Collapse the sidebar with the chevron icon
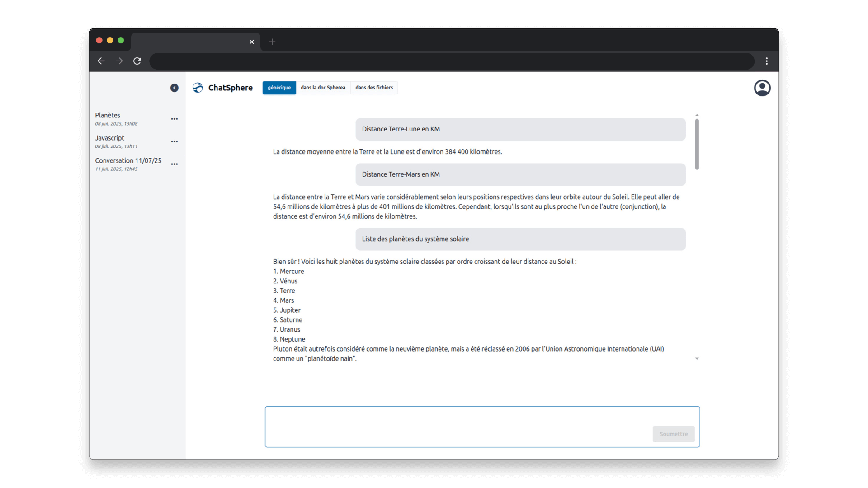The height and width of the screenshot is (488, 868). pos(174,88)
